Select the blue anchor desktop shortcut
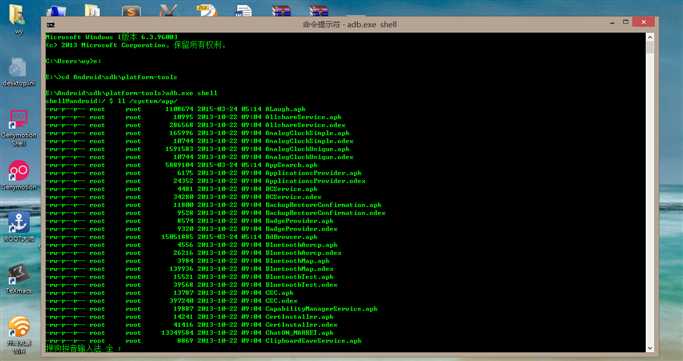This screenshot has height=361, width=683. point(19,226)
